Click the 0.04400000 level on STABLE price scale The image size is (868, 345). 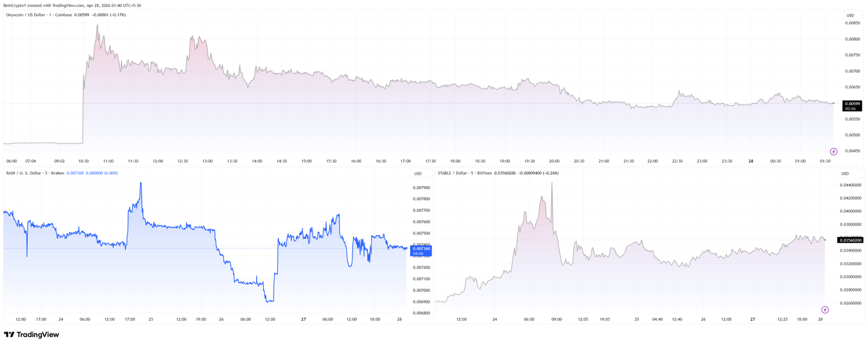(851, 185)
